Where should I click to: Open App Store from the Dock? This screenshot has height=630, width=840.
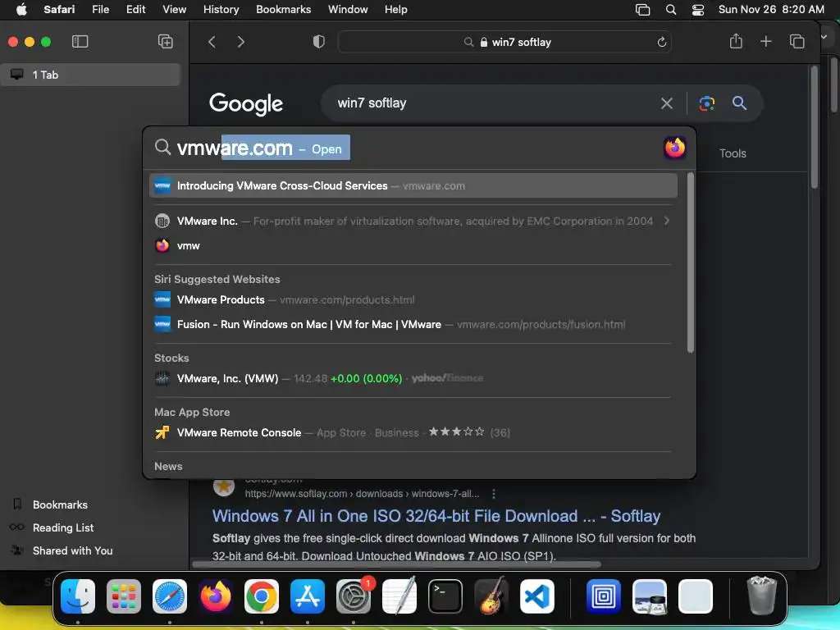pyautogui.click(x=308, y=596)
